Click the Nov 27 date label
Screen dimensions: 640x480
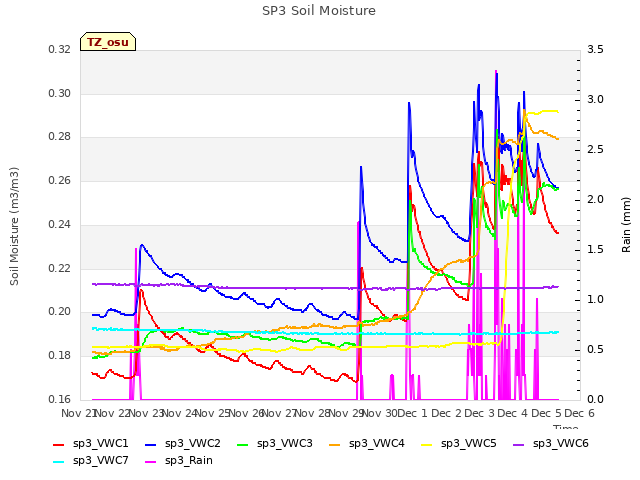tap(280, 413)
